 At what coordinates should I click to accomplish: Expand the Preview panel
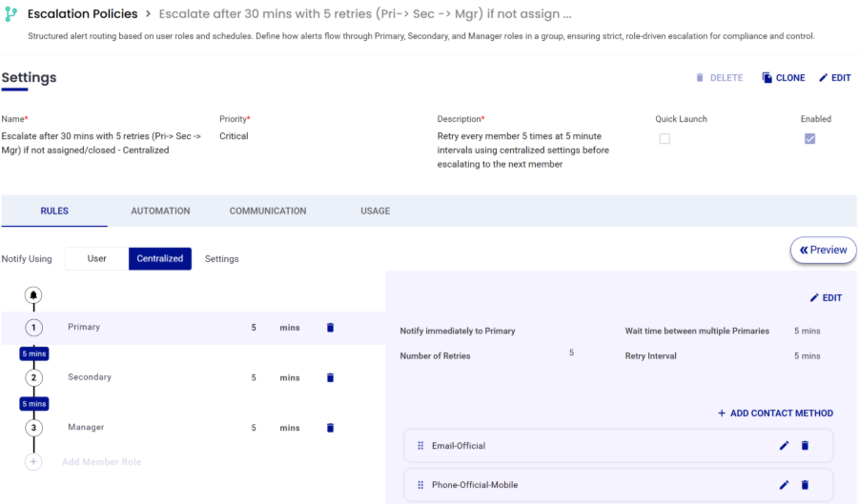823,251
